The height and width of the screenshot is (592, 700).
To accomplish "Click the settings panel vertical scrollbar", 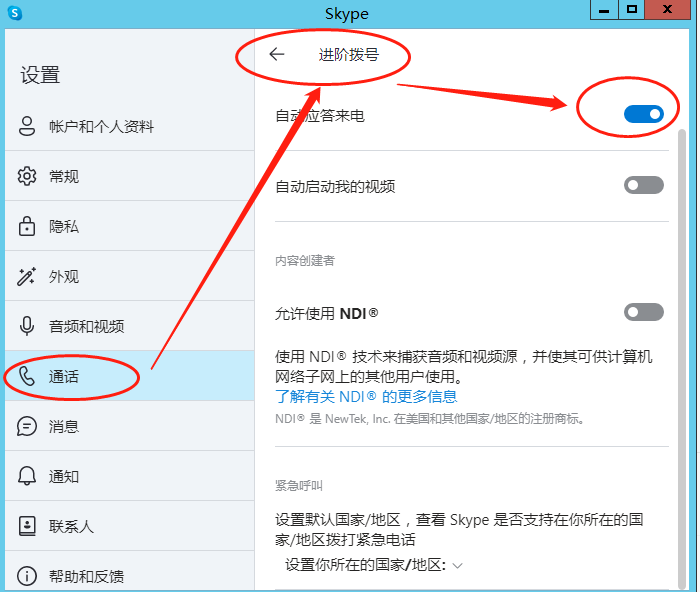I will coord(681,357).
